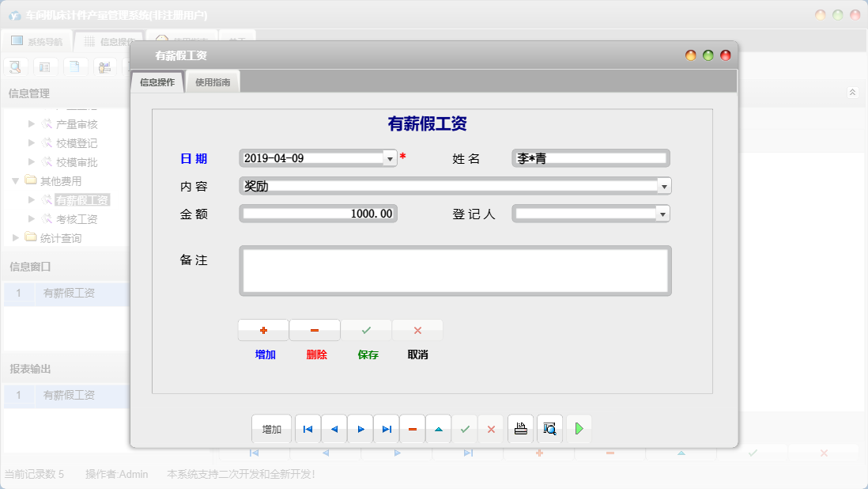Click the red X cancel icon bottom toolbar
The width and height of the screenshot is (868, 489).
[x=492, y=428]
